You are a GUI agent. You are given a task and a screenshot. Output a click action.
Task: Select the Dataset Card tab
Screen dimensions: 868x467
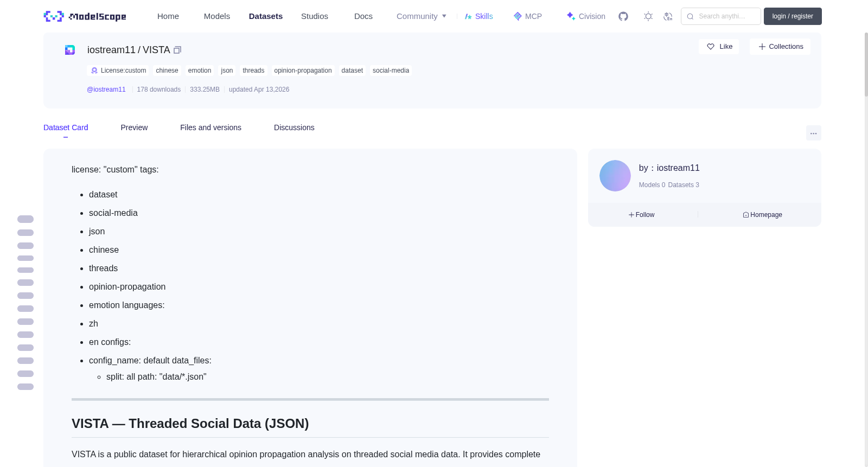pos(66,127)
